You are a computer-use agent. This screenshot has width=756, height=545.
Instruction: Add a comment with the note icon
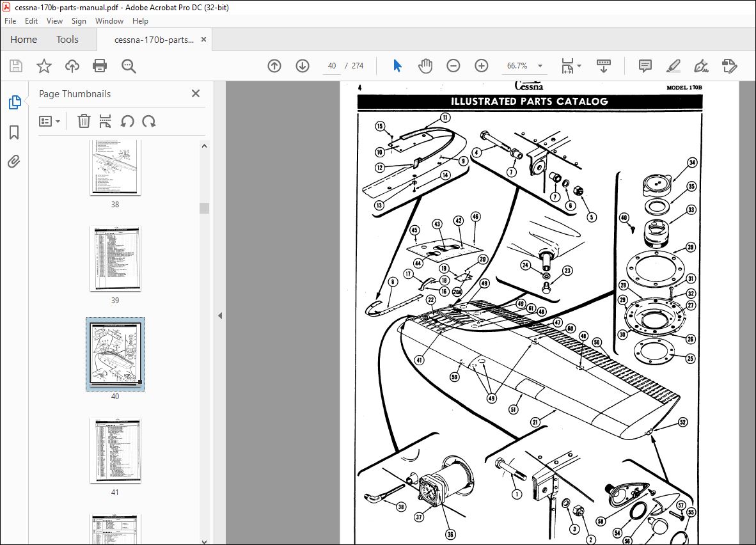tap(645, 66)
